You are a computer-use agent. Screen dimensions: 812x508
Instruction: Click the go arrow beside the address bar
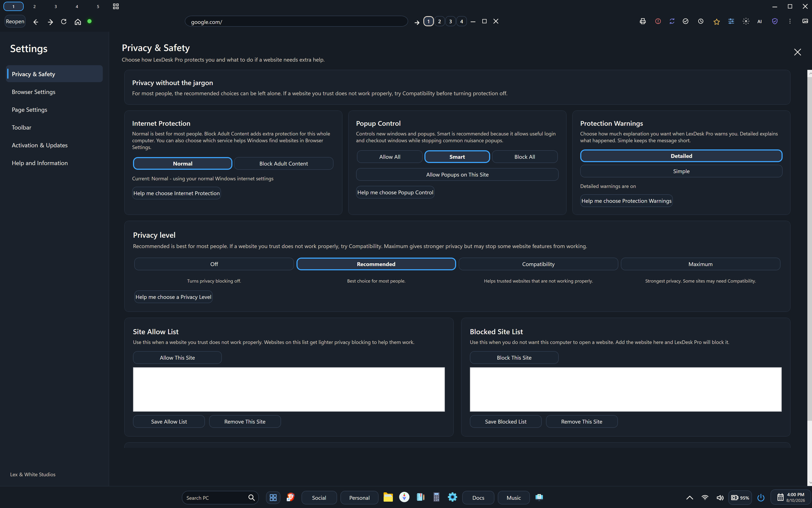coord(417,22)
